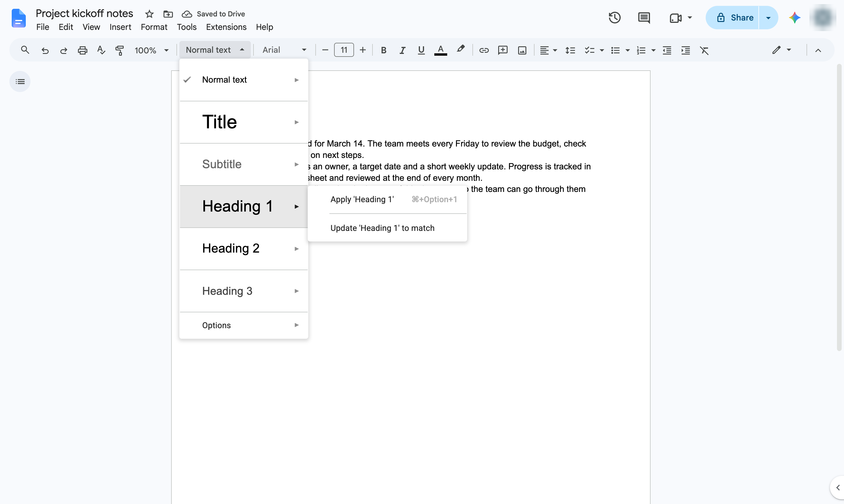Activate the paint format tool
The height and width of the screenshot is (504, 844).
click(120, 50)
